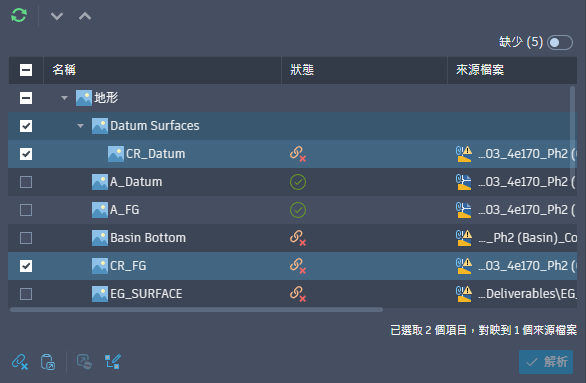
Task: Click the green check status of A_FG
Action: [298, 210]
